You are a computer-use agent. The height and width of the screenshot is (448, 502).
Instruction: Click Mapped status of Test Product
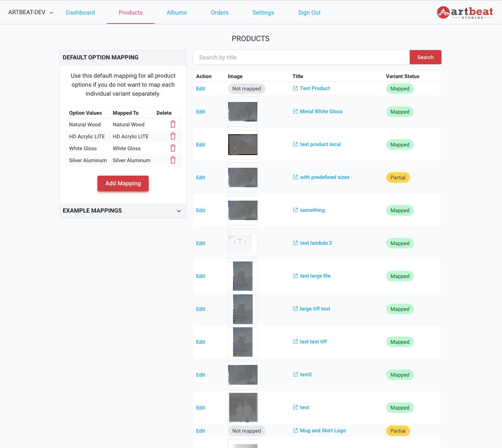point(400,89)
